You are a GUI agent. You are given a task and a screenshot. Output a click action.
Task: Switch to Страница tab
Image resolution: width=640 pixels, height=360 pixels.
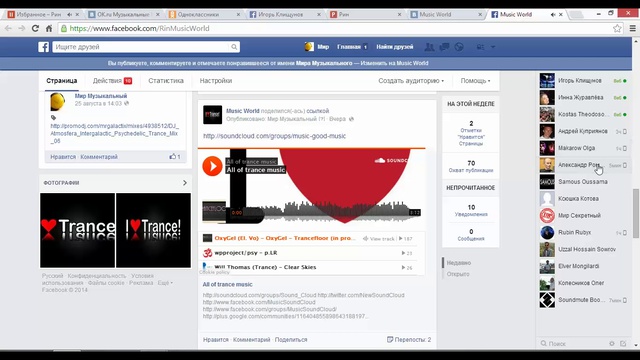62,81
